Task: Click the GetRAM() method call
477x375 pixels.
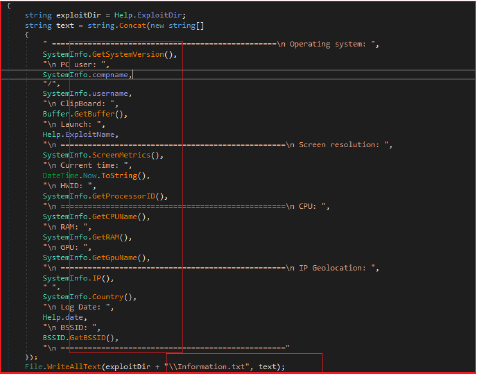Action: point(110,237)
